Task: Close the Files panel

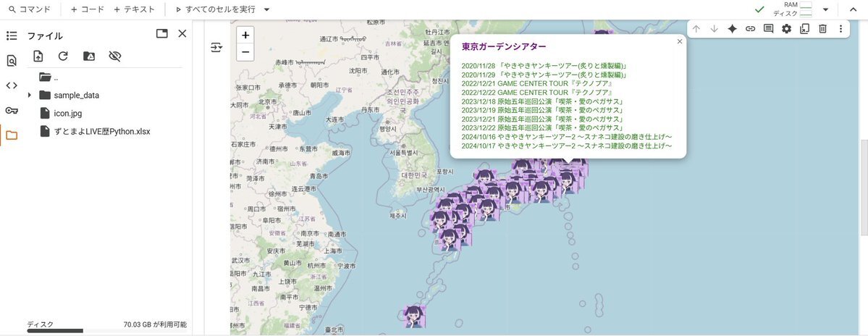Action: (x=182, y=34)
